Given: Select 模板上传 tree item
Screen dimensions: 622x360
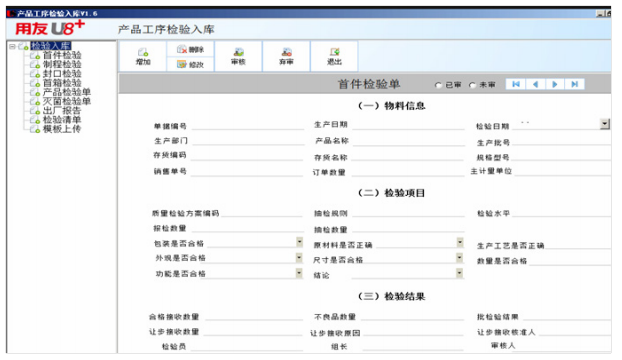Looking at the screenshot, I should click(x=61, y=128).
